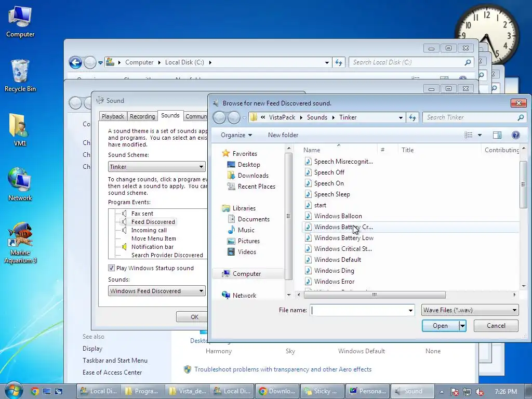Click the Open button's split dropdown arrow
This screenshot has height=399, width=532.
point(462,326)
